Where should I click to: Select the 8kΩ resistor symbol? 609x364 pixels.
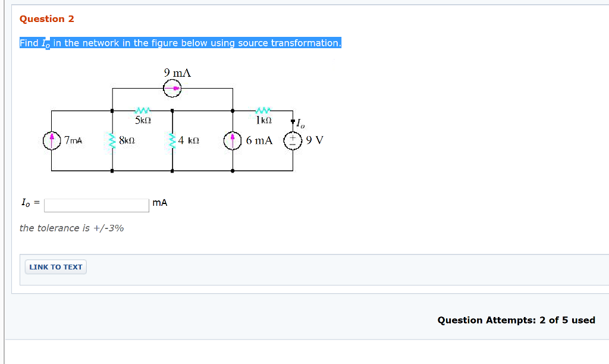[x=112, y=141]
